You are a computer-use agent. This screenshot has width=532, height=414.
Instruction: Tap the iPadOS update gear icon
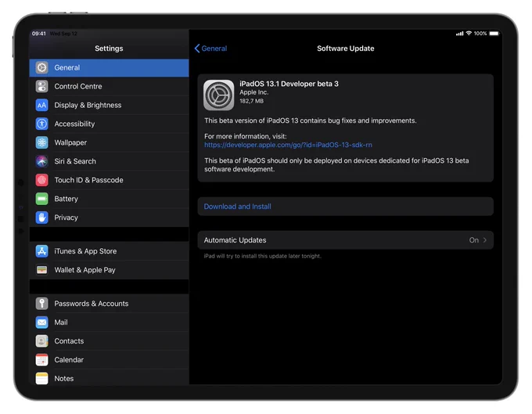pos(219,95)
